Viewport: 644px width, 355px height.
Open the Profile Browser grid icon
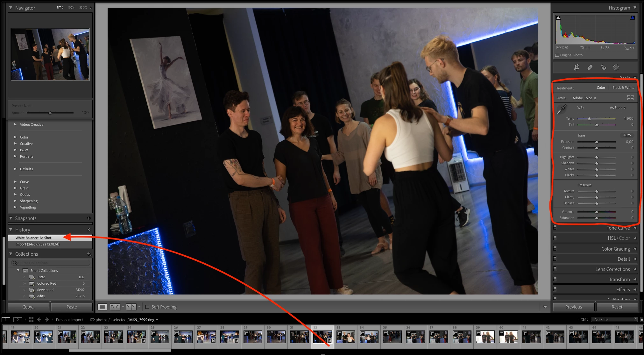pyautogui.click(x=630, y=98)
